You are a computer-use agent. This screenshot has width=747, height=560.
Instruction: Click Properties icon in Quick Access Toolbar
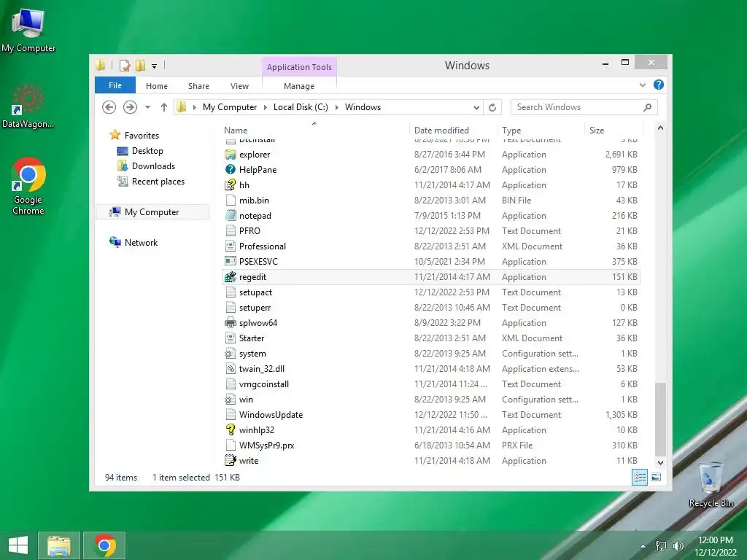pos(125,65)
